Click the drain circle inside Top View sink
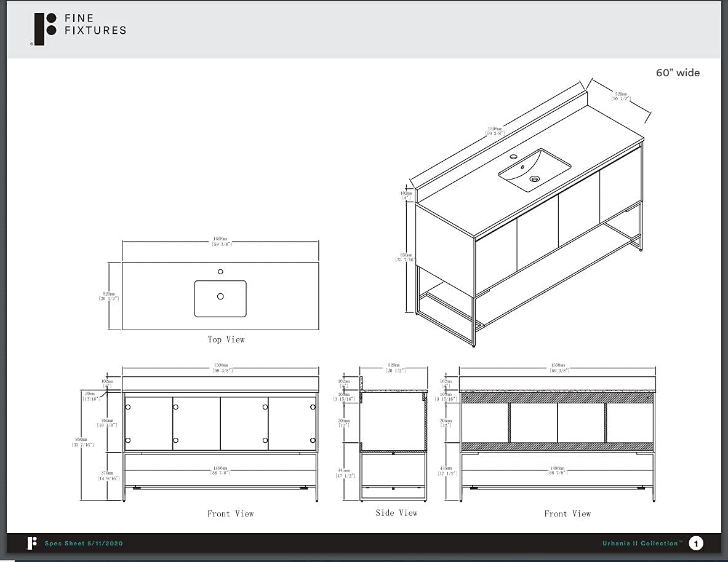This screenshot has width=728, height=562. click(x=220, y=296)
